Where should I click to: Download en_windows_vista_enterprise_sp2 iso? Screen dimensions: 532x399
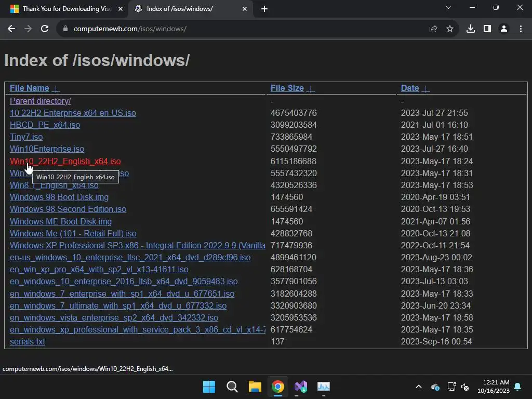tap(114, 317)
